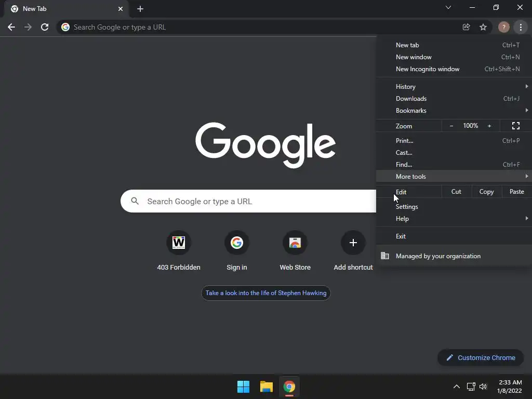The width and height of the screenshot is (532, 399).
Task: Open Downloads from the menu
Action: click(x=454, y=99)
